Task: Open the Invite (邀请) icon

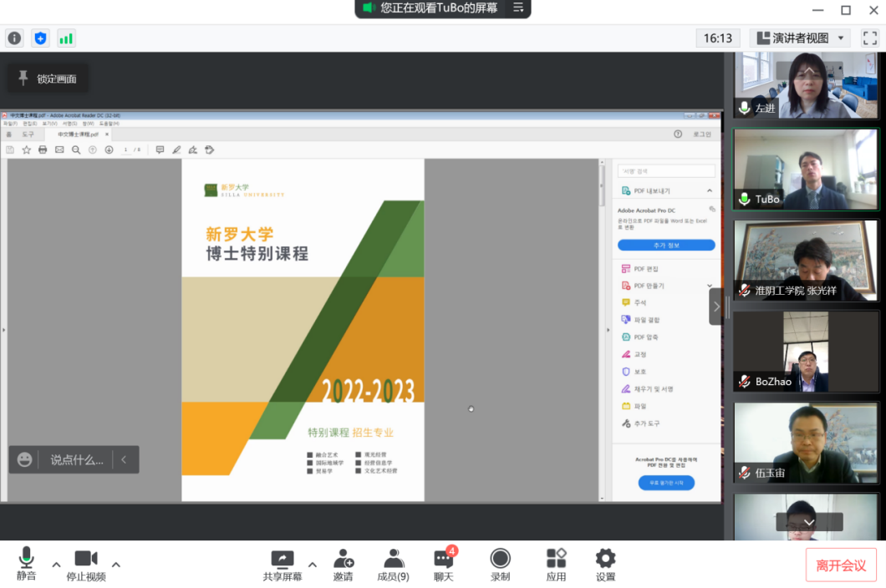Action: (343, 565)
